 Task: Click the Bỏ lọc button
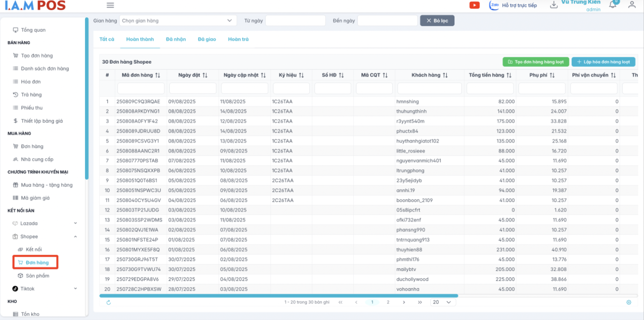[437, 21]
